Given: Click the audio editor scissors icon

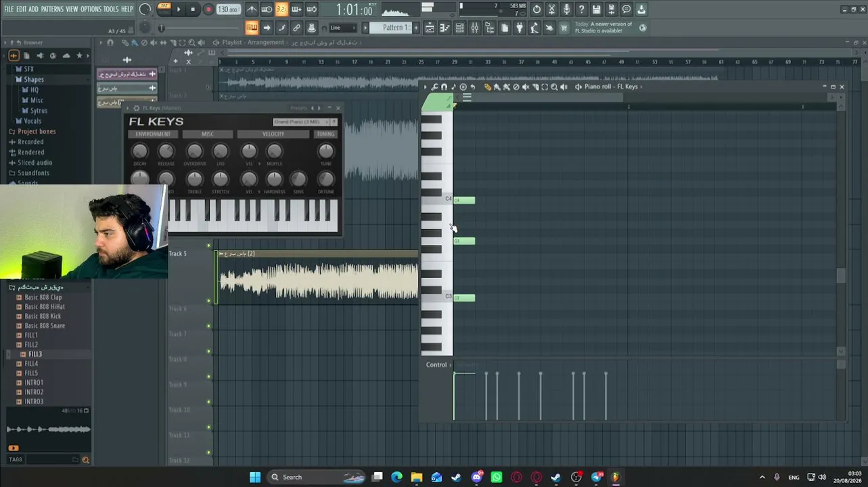Looking at the screenshot, I should 551,9.
